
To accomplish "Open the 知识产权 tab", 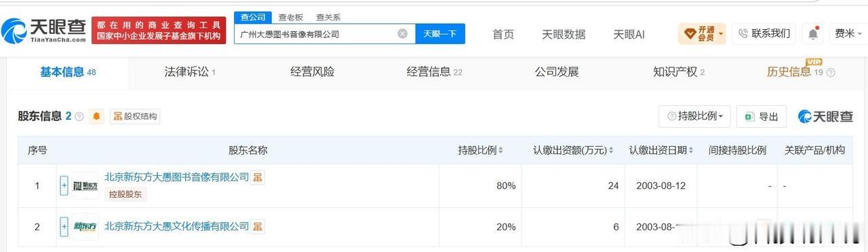I will (x=679, y=72).
